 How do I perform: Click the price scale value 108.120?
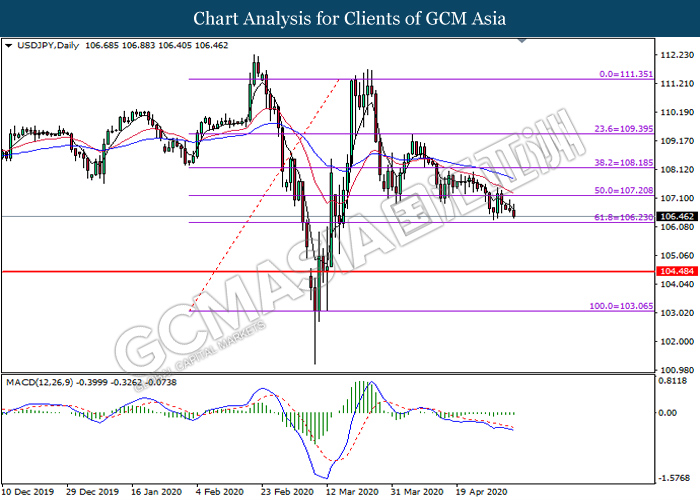pyautogui.click(x=677, y=170)
